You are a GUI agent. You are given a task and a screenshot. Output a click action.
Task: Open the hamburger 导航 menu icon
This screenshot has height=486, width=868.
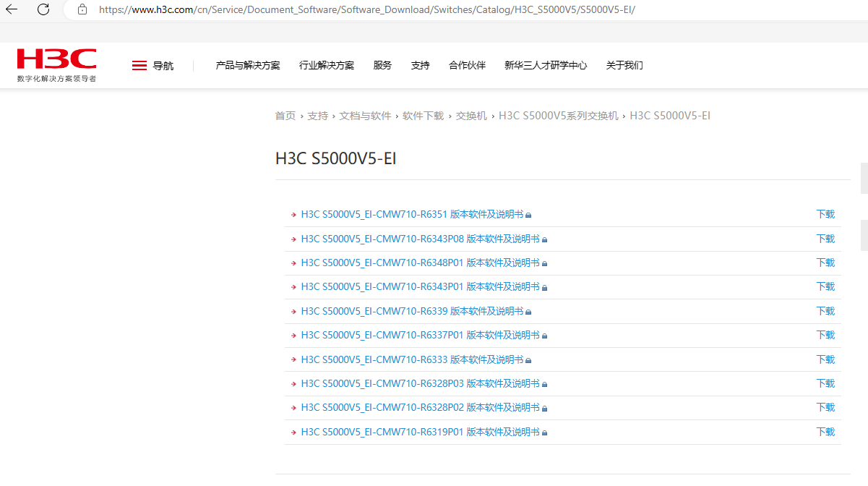coord(139,66)
